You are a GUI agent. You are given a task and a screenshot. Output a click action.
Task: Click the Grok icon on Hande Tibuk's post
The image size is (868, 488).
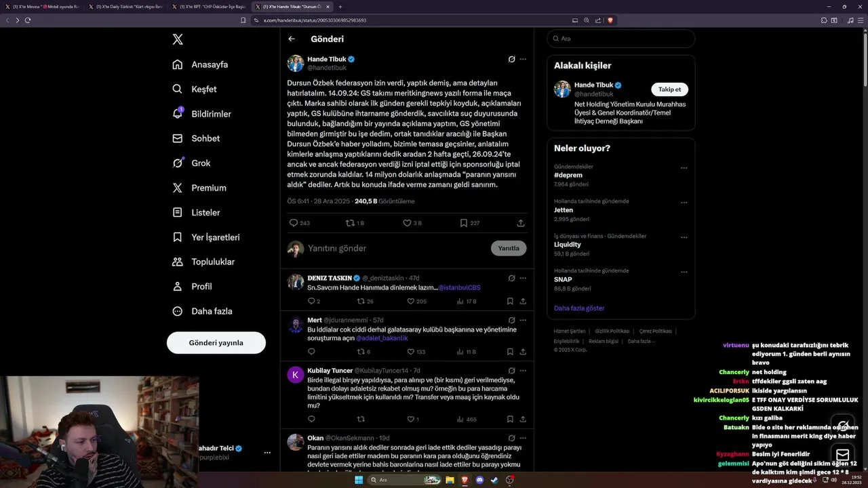(x=512, y=59)
